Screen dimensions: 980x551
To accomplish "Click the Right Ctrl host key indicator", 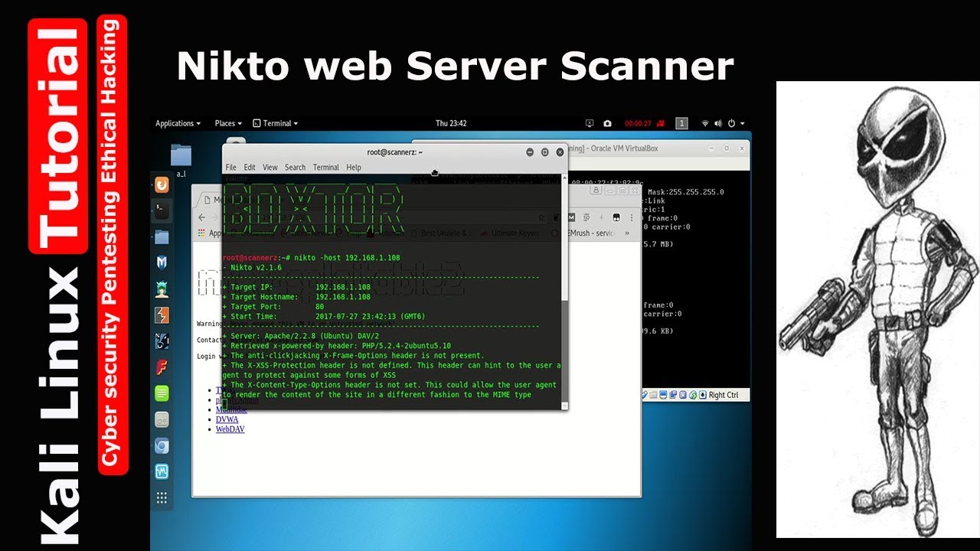I will point(724,395).
